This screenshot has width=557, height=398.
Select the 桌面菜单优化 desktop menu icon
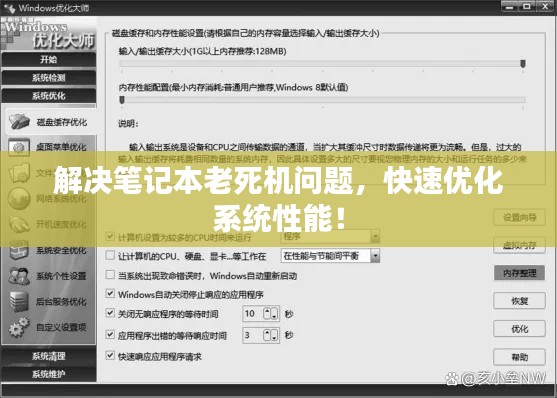[18, 146]
